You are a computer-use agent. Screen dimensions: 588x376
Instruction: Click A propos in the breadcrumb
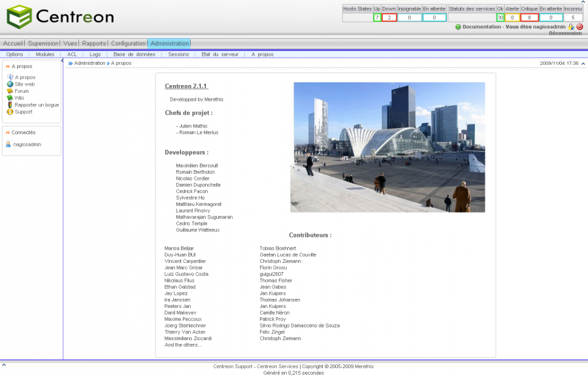tap(121, 63)
